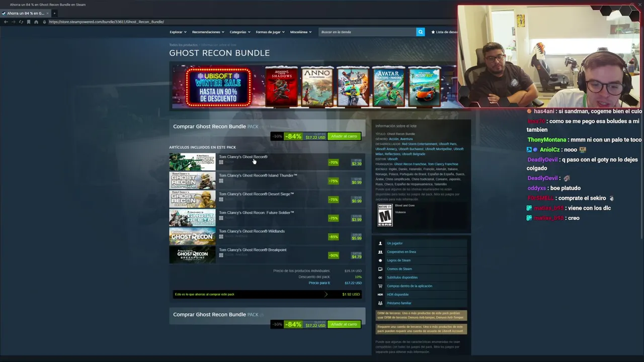
Task: Click the ESRB Mature 17+ rating icon
Action: pyautogui.click(x=385, y=215)
